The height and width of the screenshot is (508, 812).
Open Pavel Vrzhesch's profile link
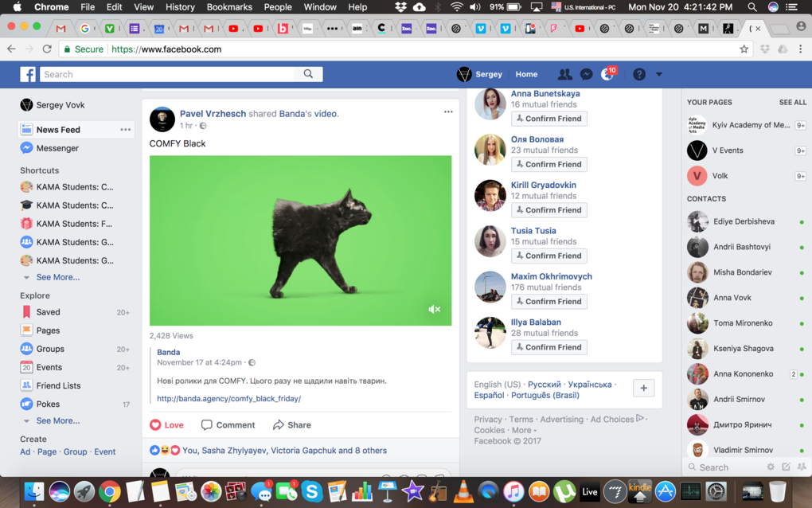click(x=213, y=113)
